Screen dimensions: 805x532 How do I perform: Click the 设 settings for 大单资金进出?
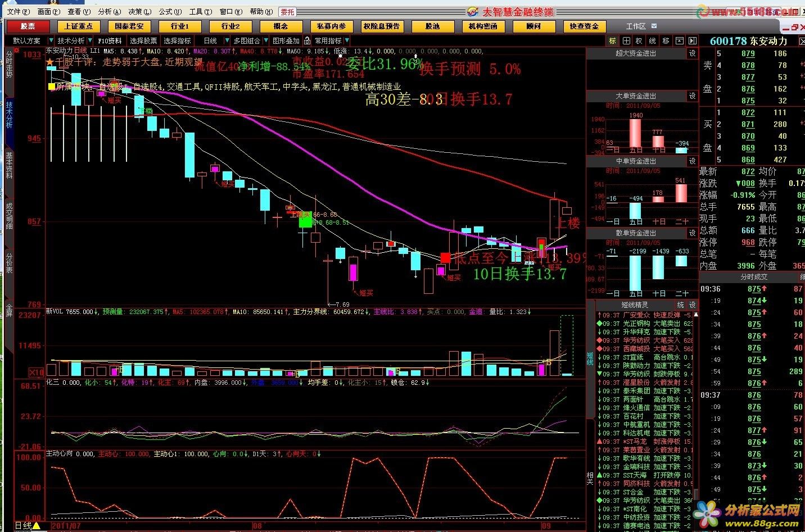(x=692, y=96)
